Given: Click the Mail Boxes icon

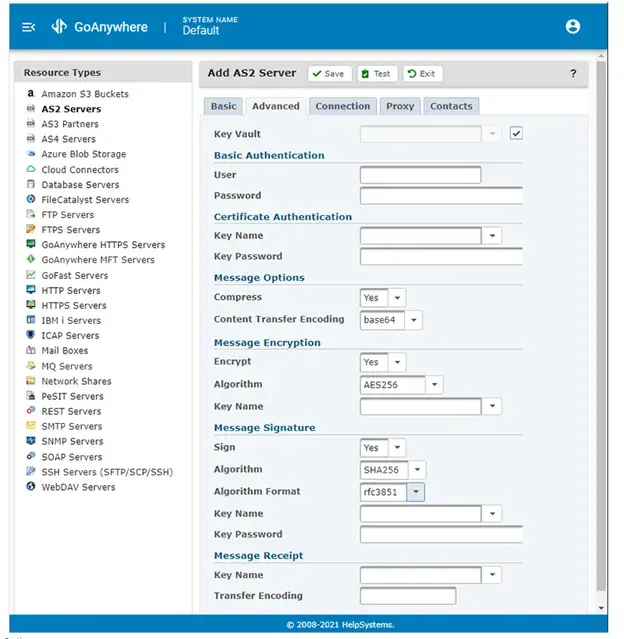Looking at the screenshot, I should 31,351.
